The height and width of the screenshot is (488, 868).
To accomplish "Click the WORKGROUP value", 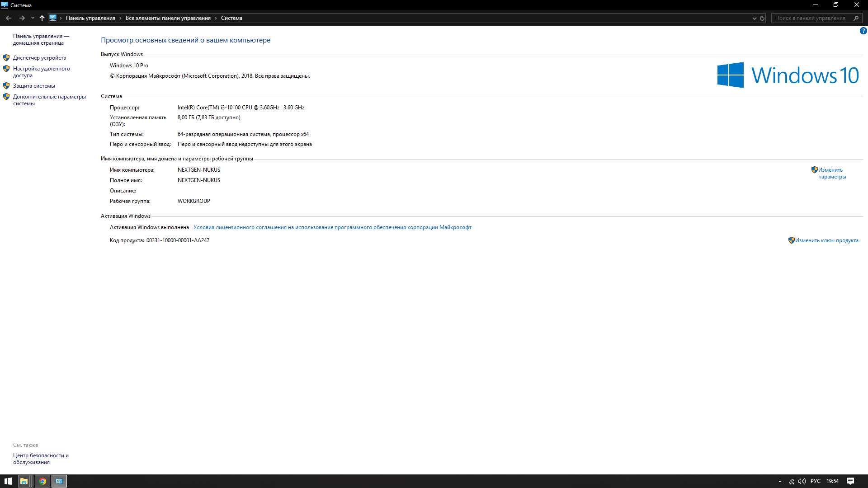I will pyautogui.click(x=194, y=201).
